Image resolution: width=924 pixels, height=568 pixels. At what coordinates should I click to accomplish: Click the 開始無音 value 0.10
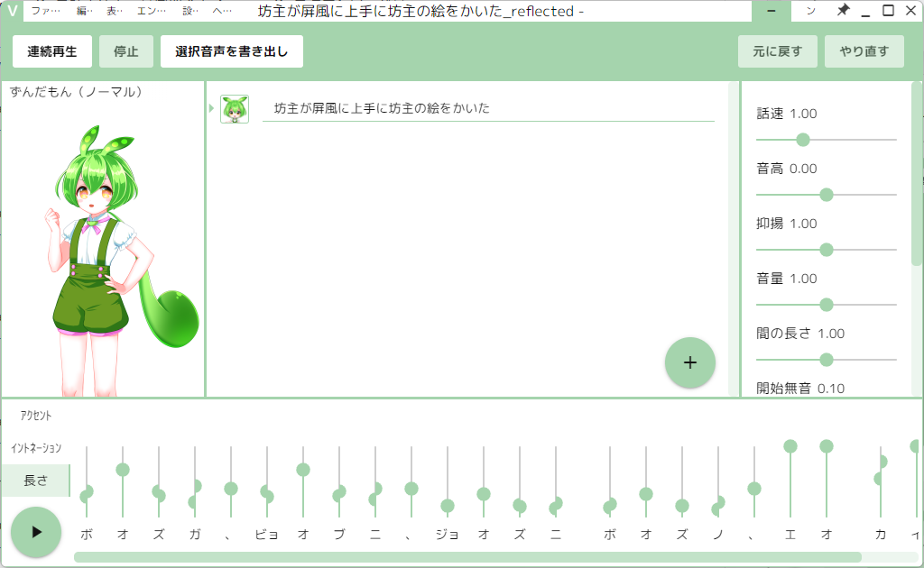tap(831, 389)
